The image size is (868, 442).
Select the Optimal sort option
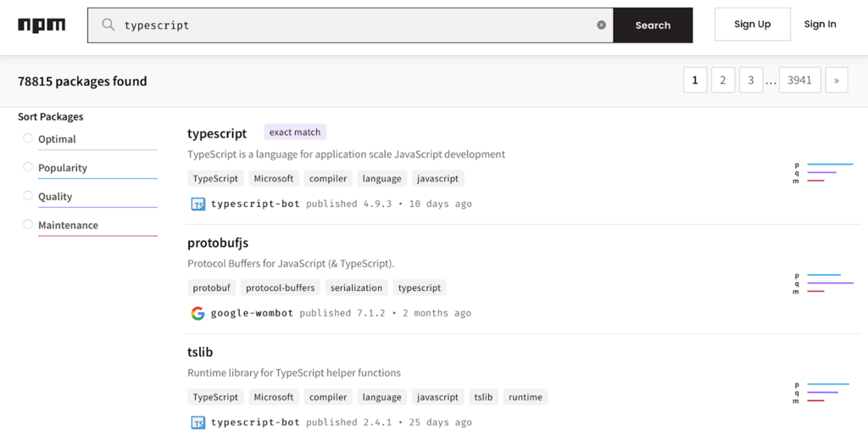pos(28,138)
